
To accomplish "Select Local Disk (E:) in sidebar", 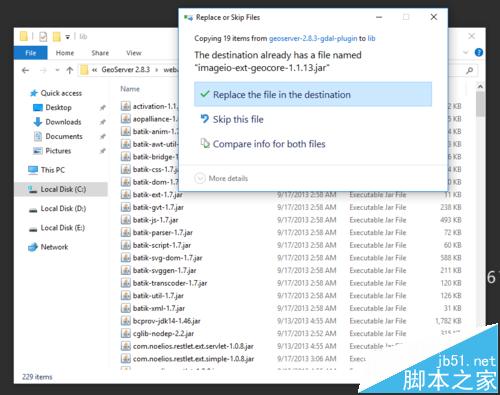I will [x=62, y=228].
